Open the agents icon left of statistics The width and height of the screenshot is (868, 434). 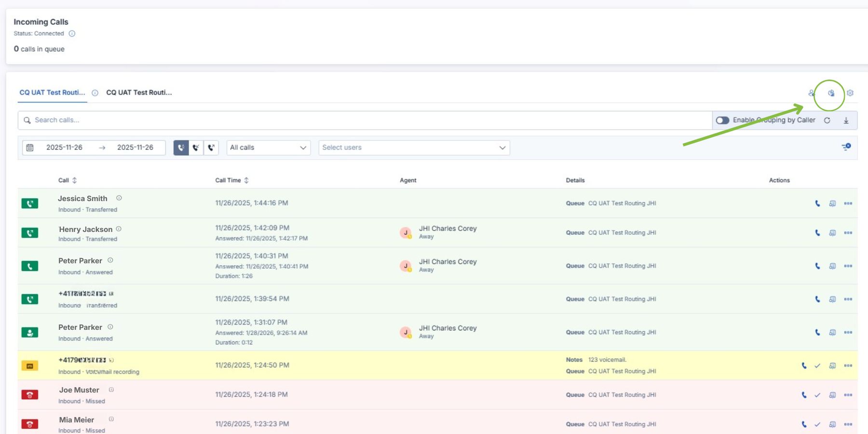(x=812, y=93)
